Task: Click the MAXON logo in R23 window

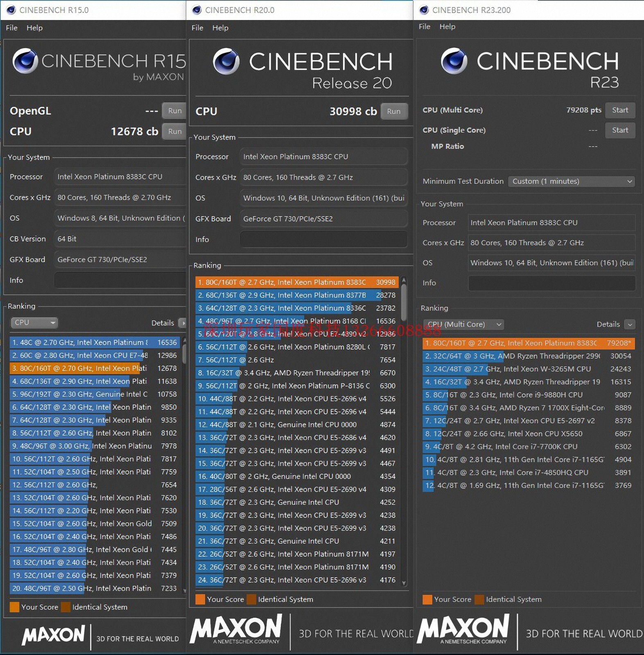Action: pos(463,628)
